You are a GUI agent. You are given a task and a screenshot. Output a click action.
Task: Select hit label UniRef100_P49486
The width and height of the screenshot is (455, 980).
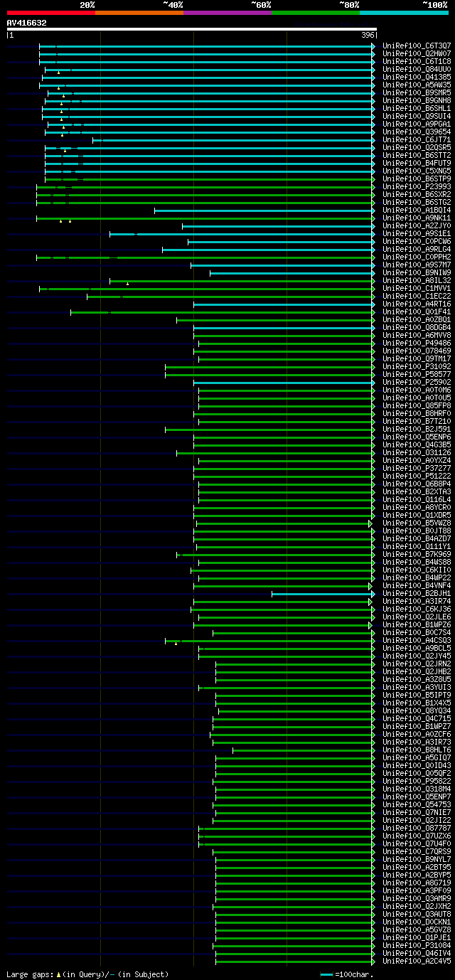coord(417,343)
